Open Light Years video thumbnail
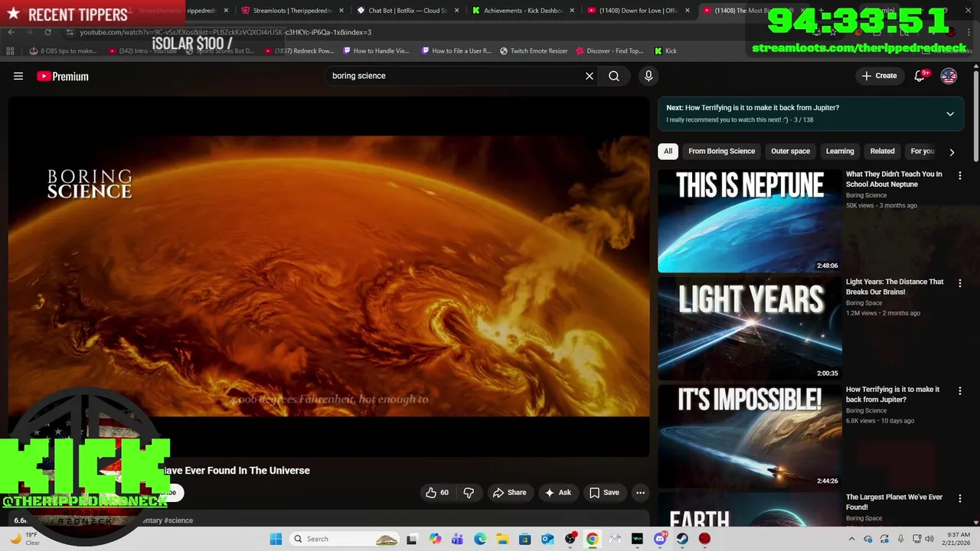The image size is (980, 551). coord(750,328)
